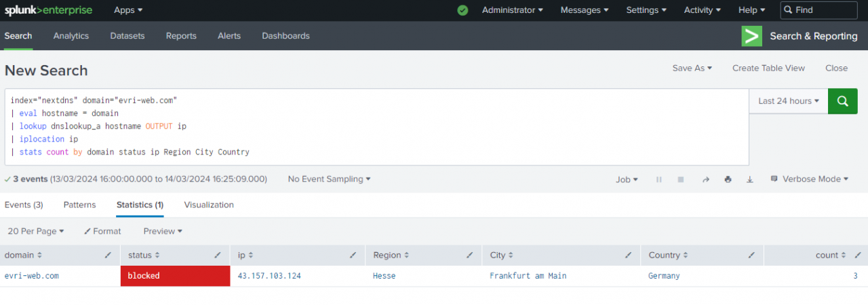Screen dimensions: 868x305
Task: Pause the search job
Action: [658, 180]
